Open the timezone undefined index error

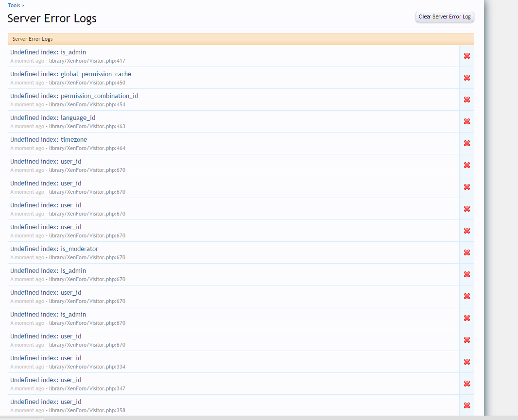click(x=49, y=140)
